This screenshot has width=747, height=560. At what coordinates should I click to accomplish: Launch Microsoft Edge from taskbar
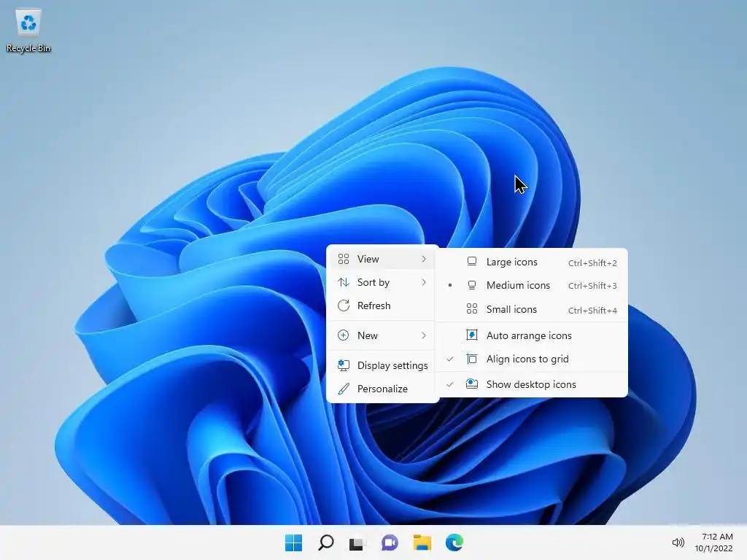click(454, 542)
